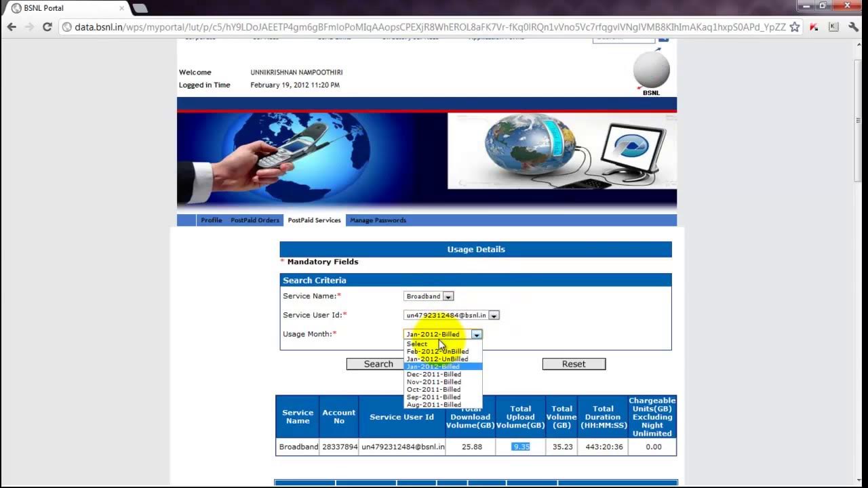Open the Manage Passwords tab
868x488 pixels.
(378, 220)
